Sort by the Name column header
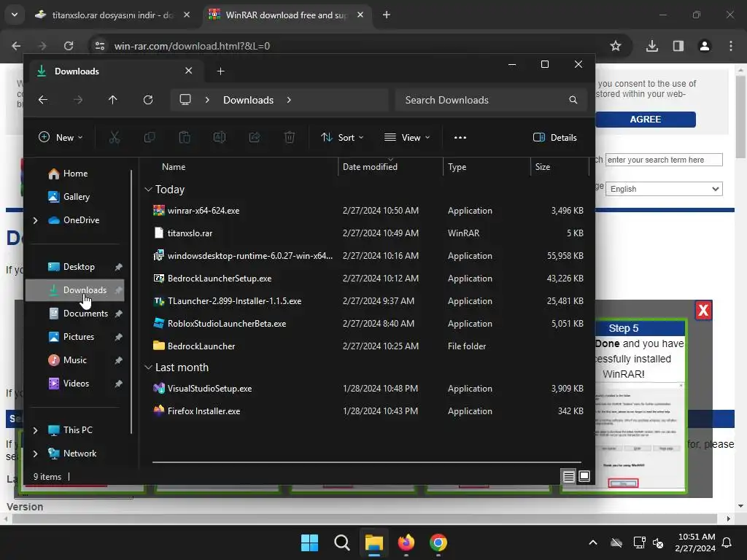Screen dimensions: 747x560 pyautogui.click(x=174, y=167)
